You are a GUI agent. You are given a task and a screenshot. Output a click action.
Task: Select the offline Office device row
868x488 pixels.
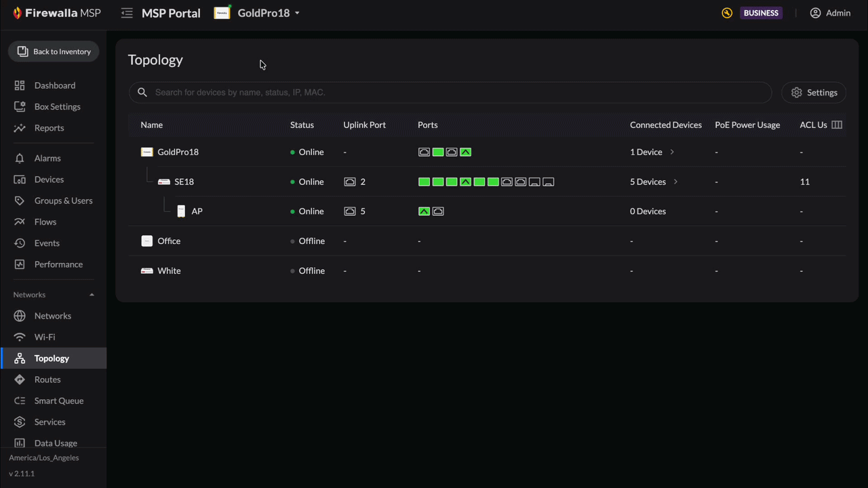click(487, 241)
